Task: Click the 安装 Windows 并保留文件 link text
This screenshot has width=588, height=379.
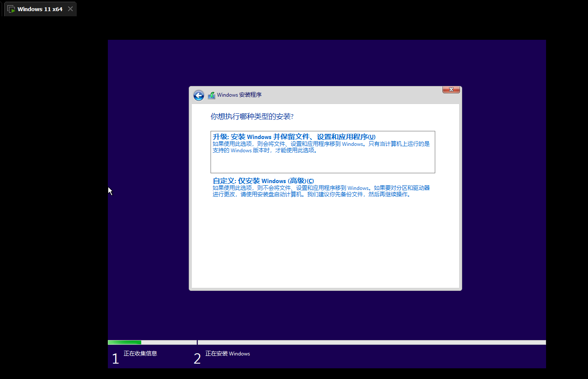Action: click(x=294, y=136)
